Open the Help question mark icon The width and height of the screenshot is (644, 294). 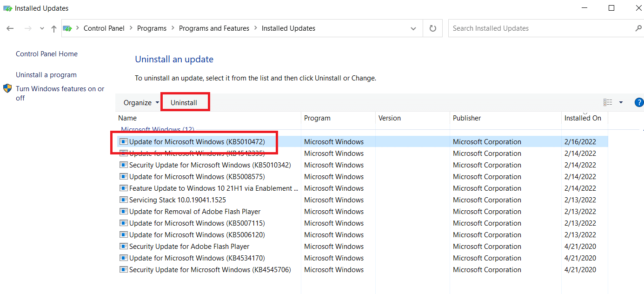[639, 103]
